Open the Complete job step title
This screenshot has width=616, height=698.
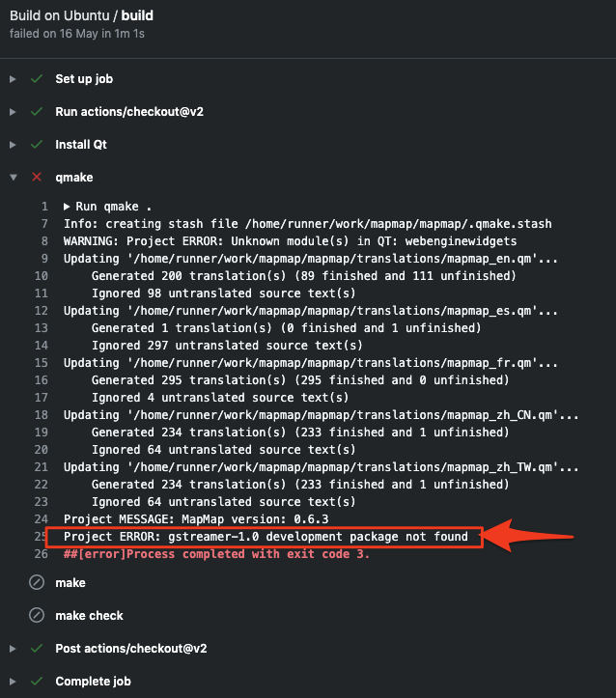[x=93, y=682]
